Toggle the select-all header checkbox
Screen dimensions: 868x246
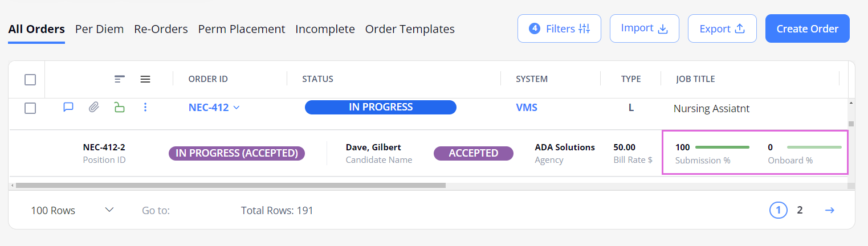tap(30, 80)
